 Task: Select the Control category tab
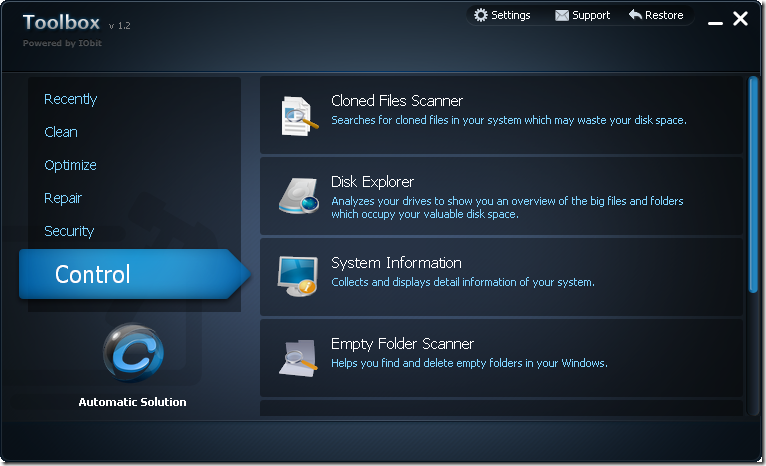pos(134,274)
